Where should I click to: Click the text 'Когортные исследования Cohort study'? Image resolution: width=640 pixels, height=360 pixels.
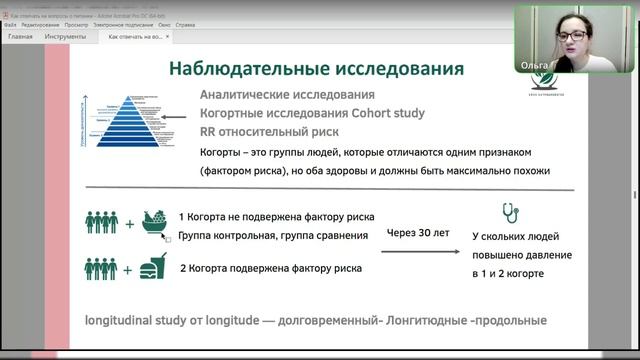coord(312,113)
